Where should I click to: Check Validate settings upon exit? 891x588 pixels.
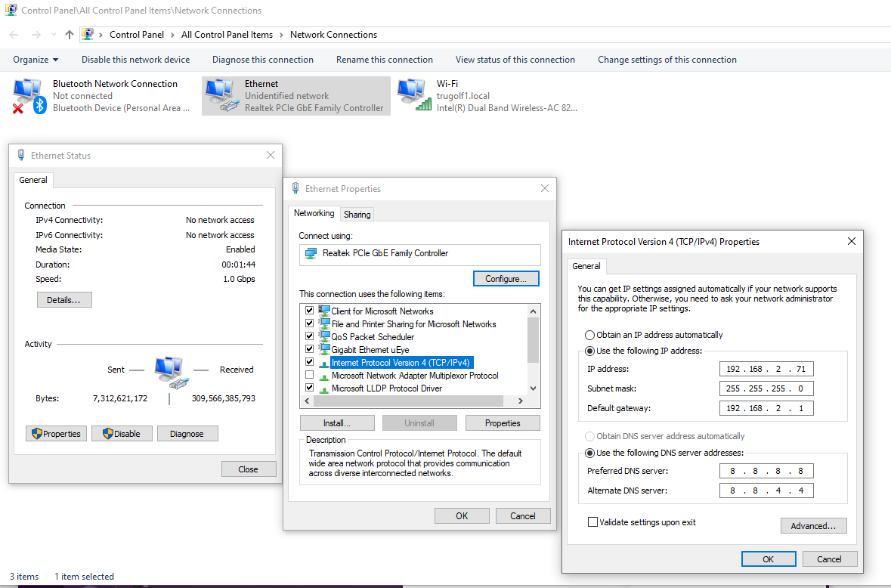coord(592,522)
